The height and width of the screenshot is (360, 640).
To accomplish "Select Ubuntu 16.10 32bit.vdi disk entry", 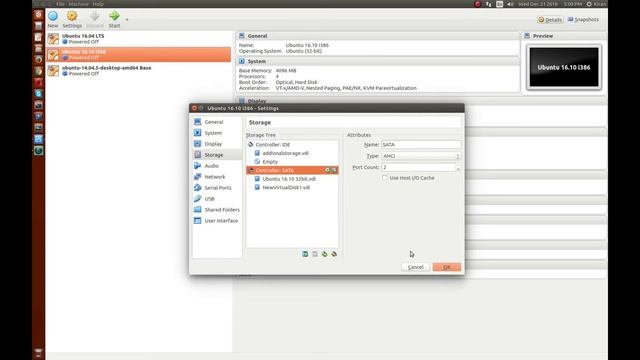I will point(289,179).
